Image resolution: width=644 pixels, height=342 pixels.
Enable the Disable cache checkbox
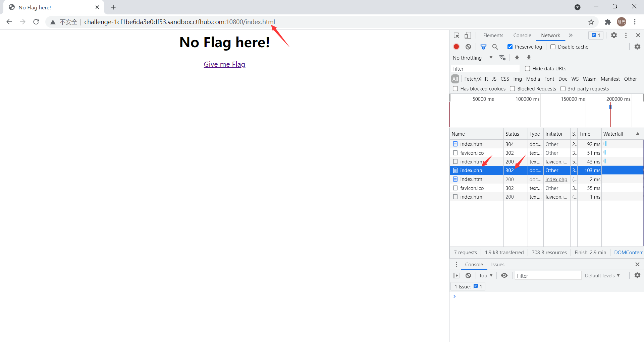(x=553, y=47)
